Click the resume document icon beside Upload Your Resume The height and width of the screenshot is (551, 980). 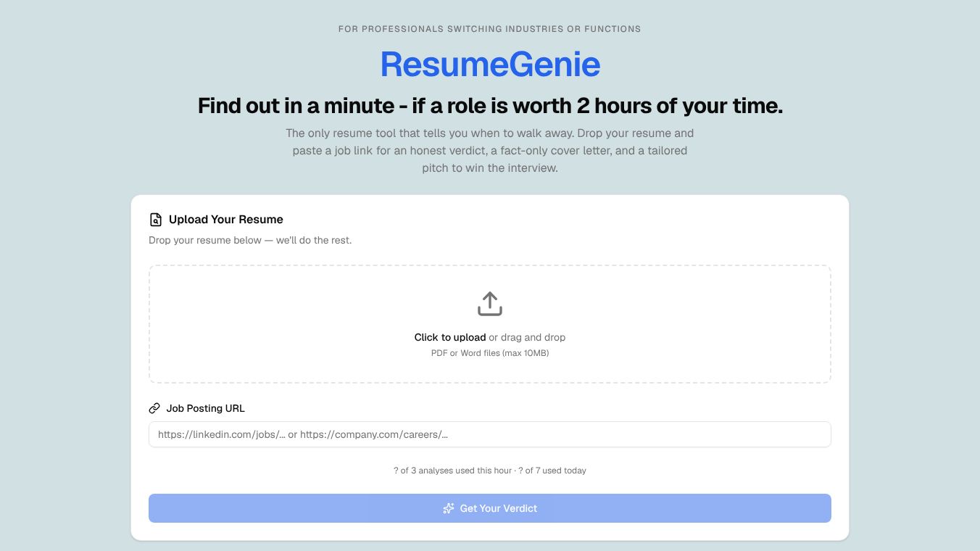click(x=155, y=220)
